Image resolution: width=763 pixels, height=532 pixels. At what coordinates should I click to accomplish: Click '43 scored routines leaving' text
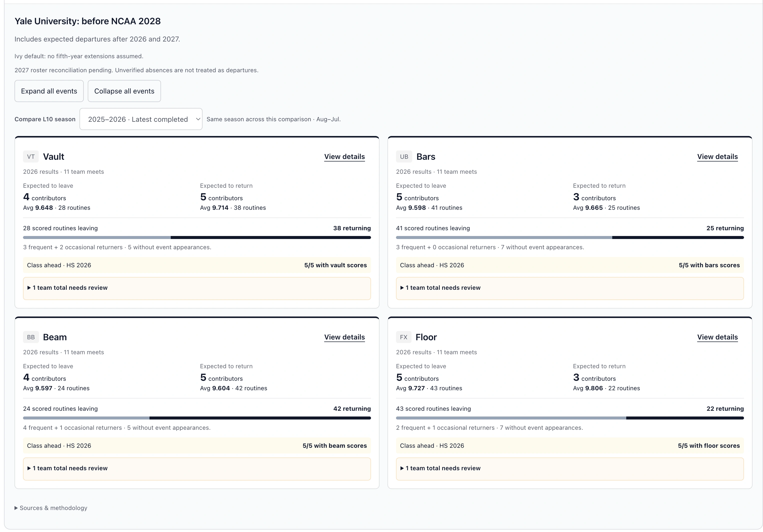coord(433,408)
